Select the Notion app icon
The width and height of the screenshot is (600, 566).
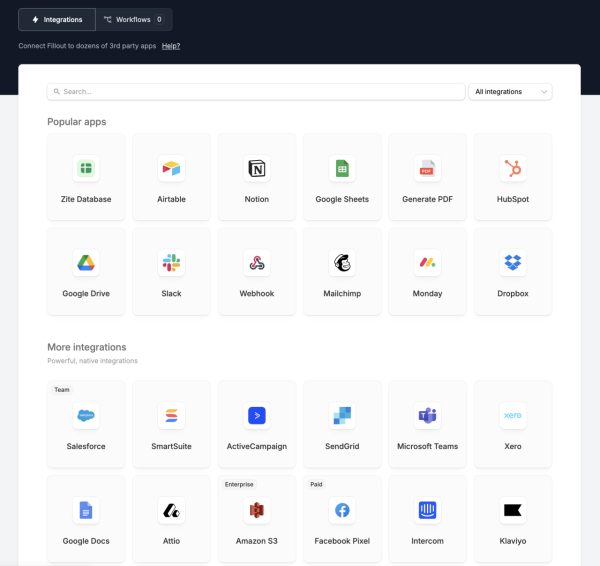coord(257,168)
